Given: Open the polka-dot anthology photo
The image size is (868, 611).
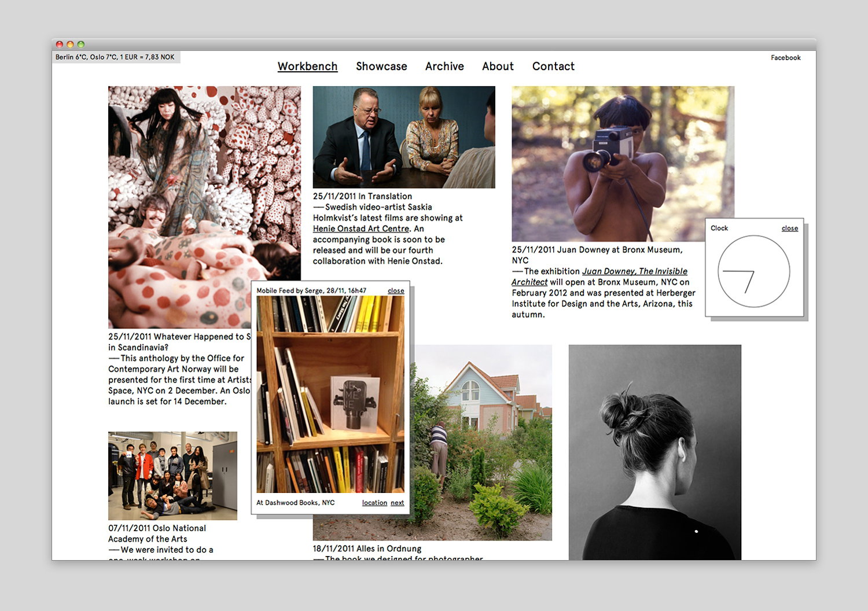Looking at the screenshot, I should point(204,207).
